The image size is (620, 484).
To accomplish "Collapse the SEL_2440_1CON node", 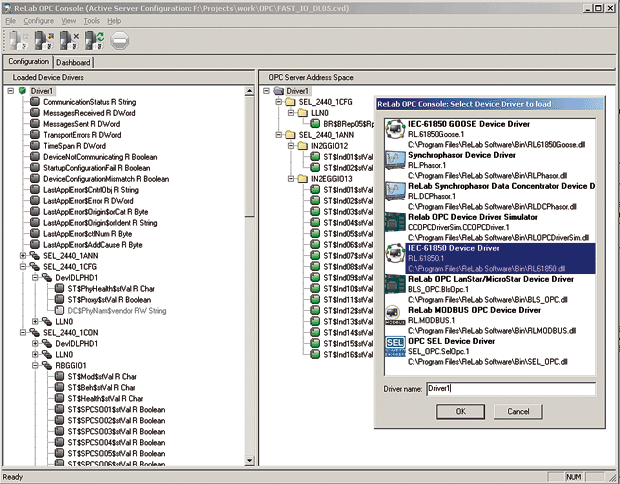I will click(x=23, y=333).
